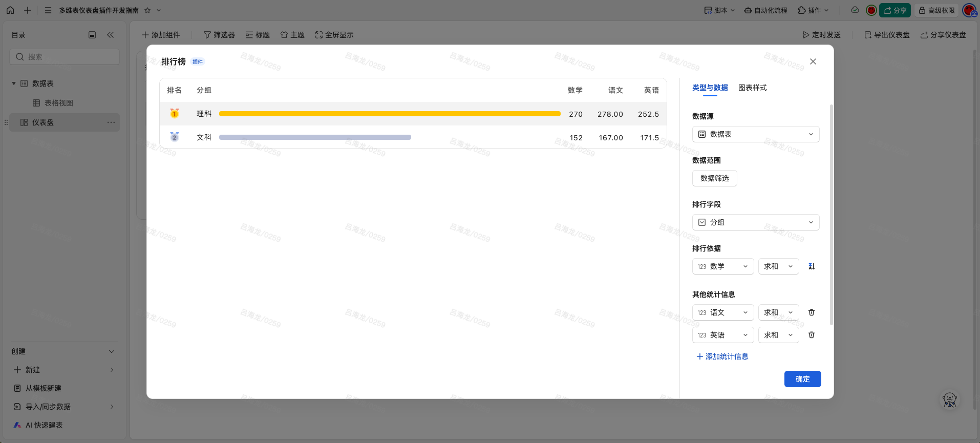
Task: Click the 数据筛选 button
Action: pyautogui.click(x=714, y=178)
